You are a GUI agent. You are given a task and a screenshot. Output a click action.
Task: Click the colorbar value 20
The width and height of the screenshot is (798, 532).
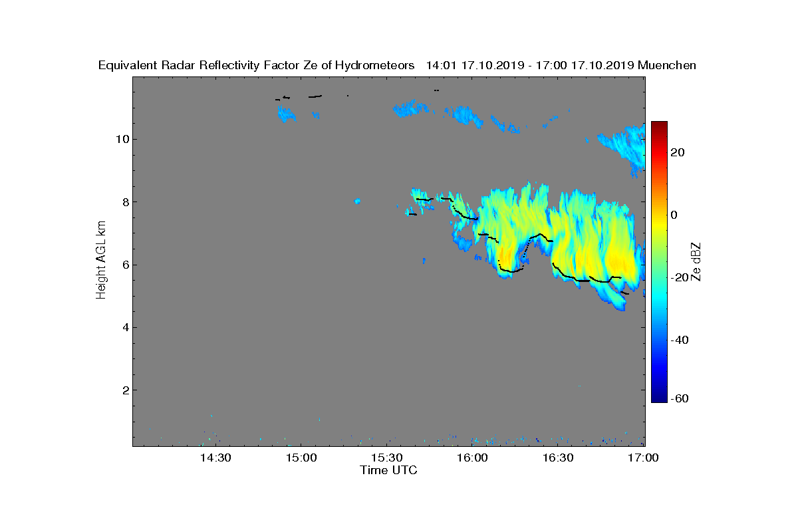tap(678, 152)
